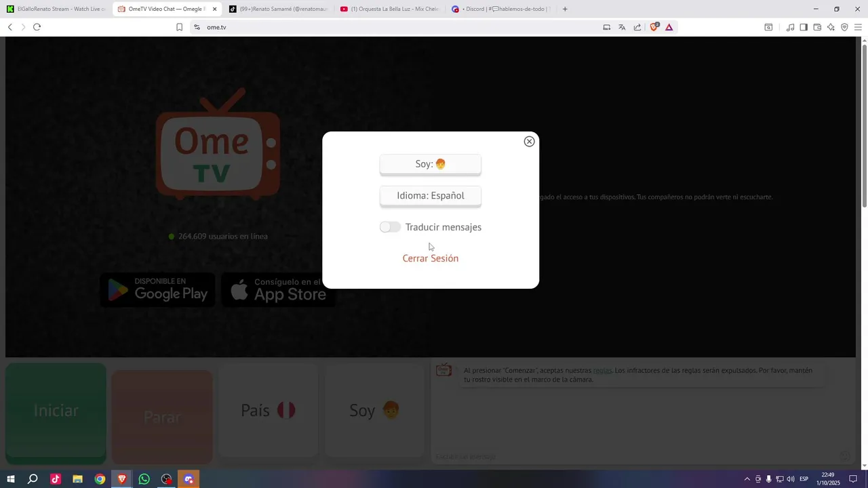
Task: Open the 'País' country selector
Action: pos(269,410)
